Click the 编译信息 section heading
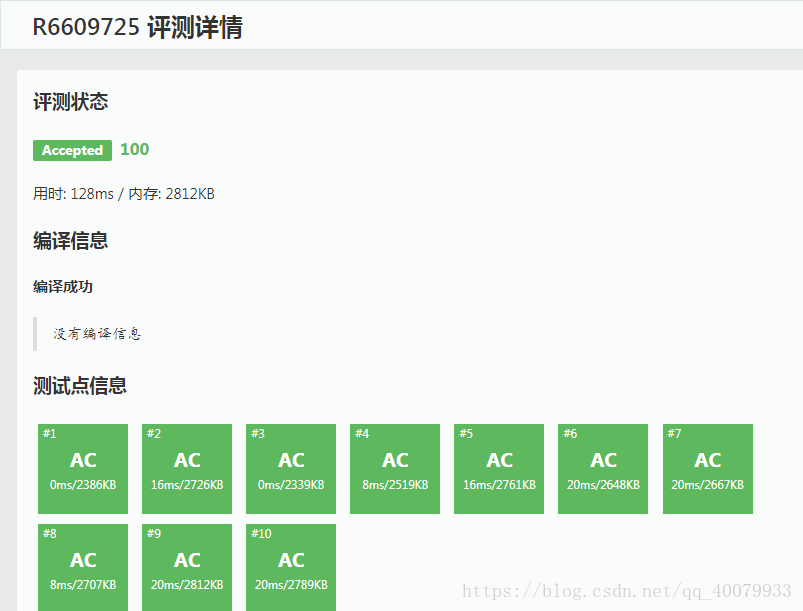 (71, 240)
